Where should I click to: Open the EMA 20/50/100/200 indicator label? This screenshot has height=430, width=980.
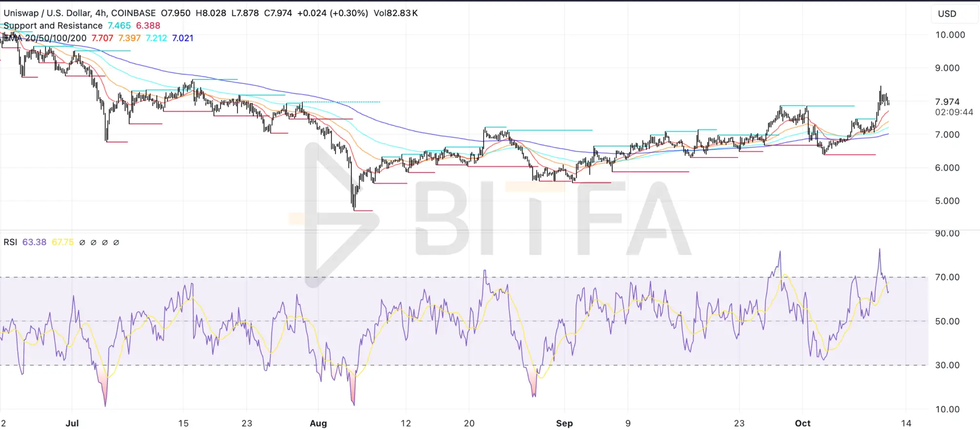pyautogui.click(x=45, y=38)
